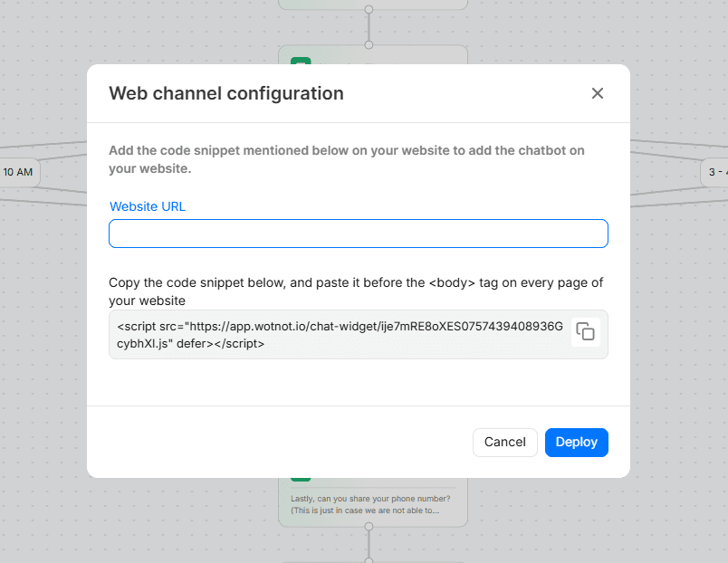
Task: Cancel the web channel configuration
Action: pyautogui.click(x=504, y=443)
